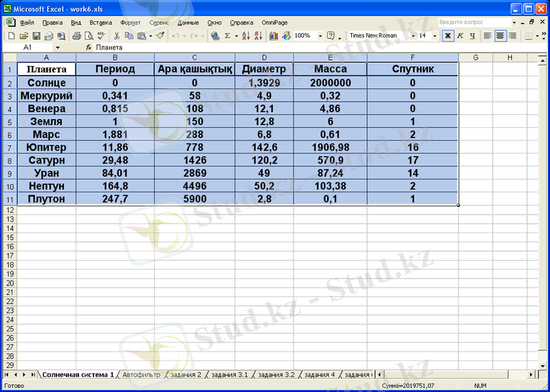Click the Cut scissors icon
This screenshot has height=392, width=550.
tap(117, 36)
